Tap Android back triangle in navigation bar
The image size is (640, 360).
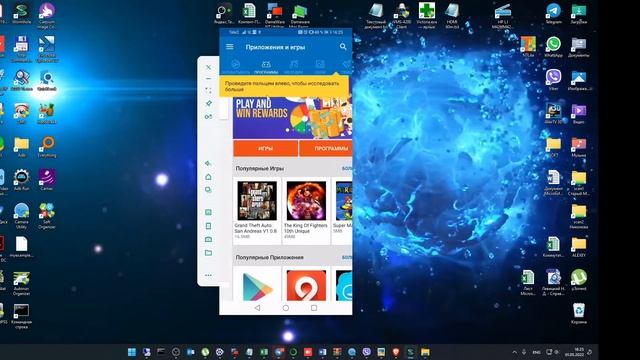coord(257,308)
